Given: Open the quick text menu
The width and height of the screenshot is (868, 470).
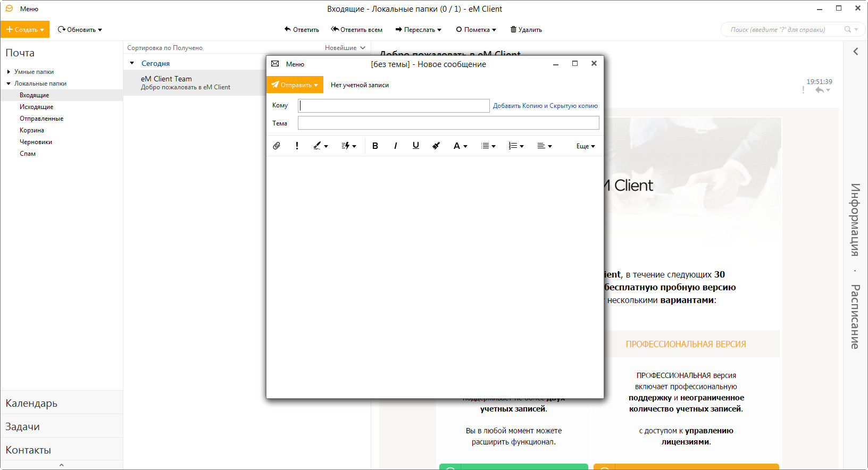Looking at the screenshot, I should tap(348, 146).
